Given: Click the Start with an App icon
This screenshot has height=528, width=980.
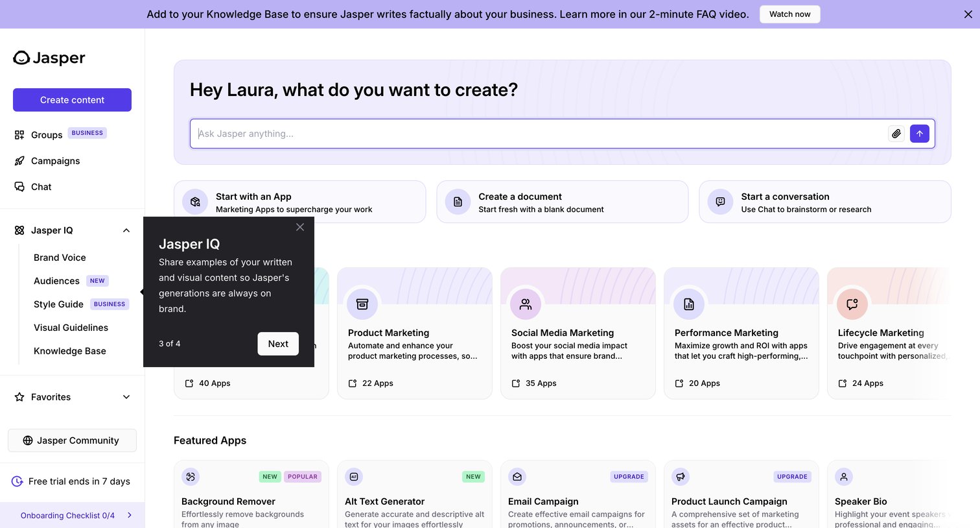Looking at the screenshot, I should pyautogui.click(x=195, y=202).
